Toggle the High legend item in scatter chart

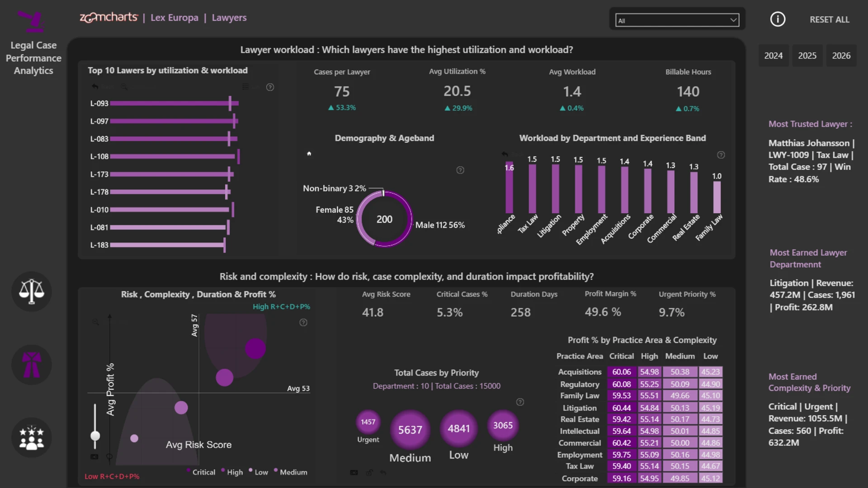pos(232,472)
